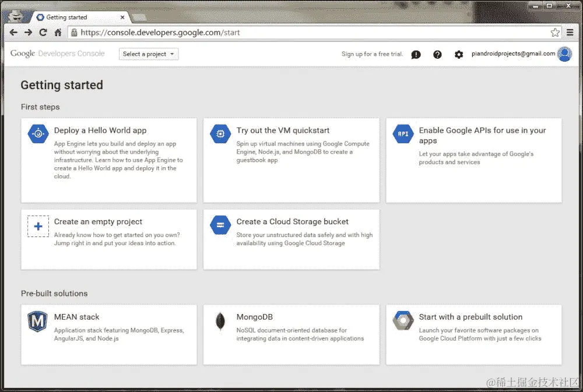583x392 pixels.
Task: Click Sign up for a free trial
Action: click(372, 54)
